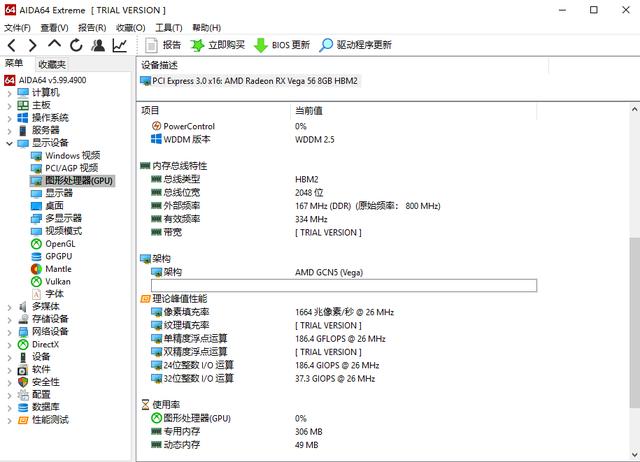
Task: Open the 文件(F) menu
Action: [17, 28]
